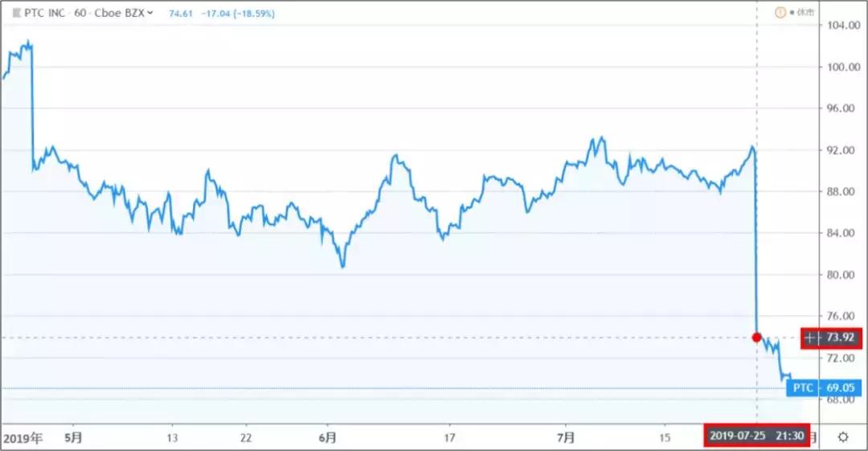Click the flag icon before PTC INC
Screen dimensions: 868x451
click(16, 13)
